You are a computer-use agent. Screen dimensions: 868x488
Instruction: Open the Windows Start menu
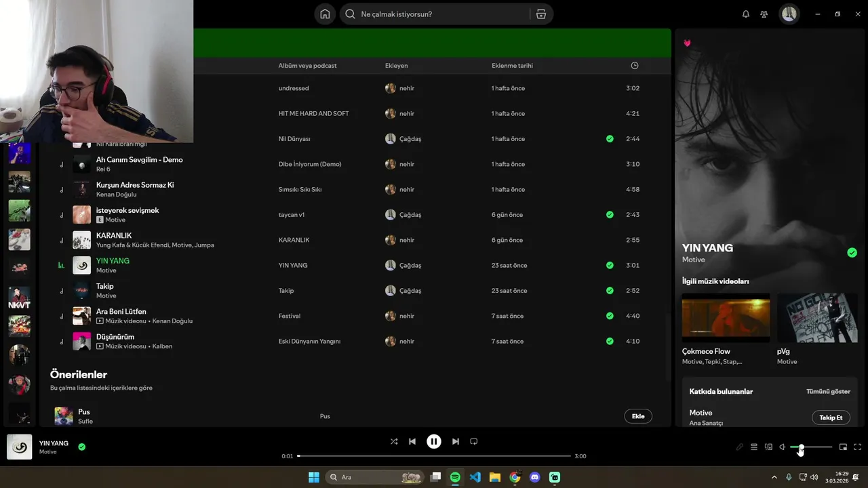click(x=314, y=477)
